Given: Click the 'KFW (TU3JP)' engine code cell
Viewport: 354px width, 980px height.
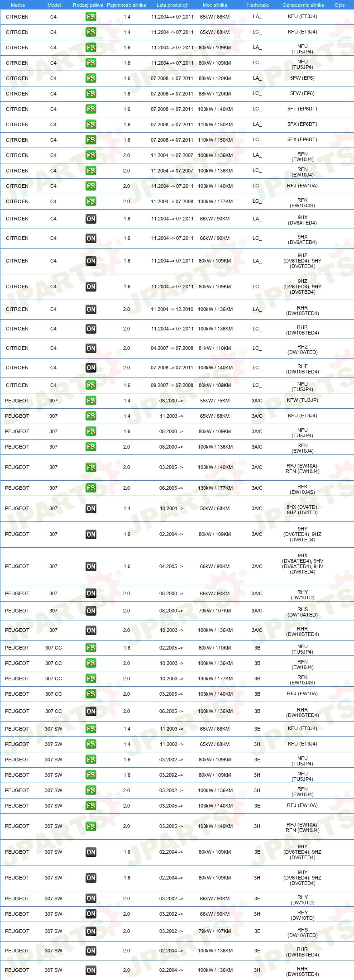Looking at the screenshot, I should pos(302,400).
